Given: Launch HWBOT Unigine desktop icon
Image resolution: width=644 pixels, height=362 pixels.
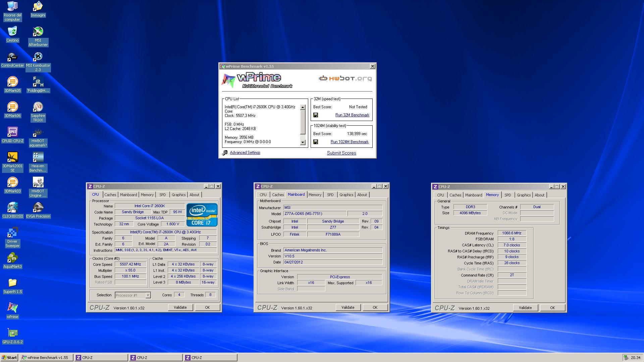Looking at the screenshot, I should click(x=38, y=187).
